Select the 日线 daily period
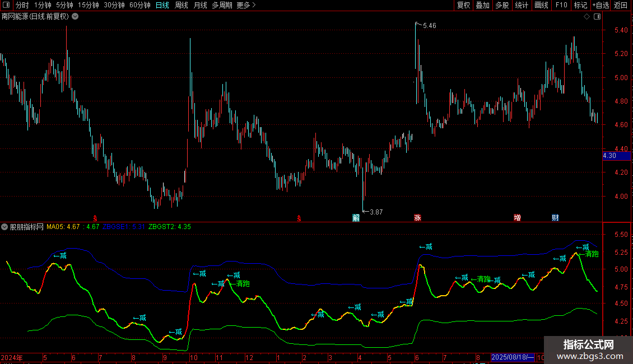This screenshot has height=364, width=633. tap(162, 5)
